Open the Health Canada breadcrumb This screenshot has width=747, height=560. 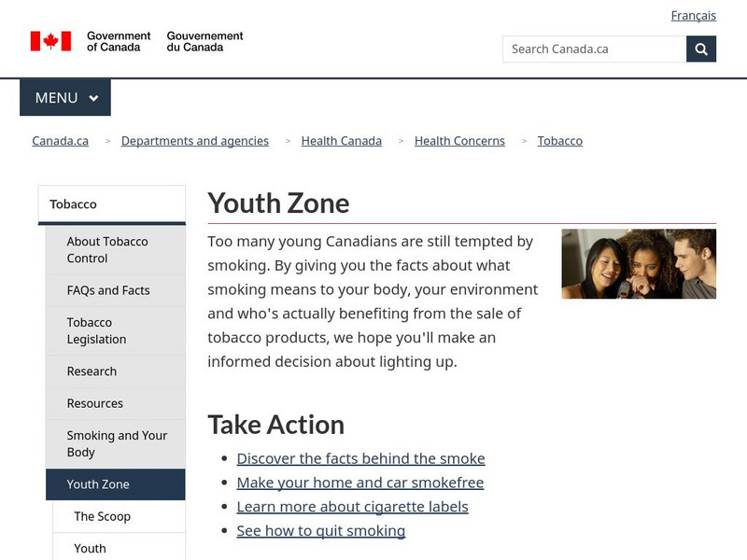(341, 141)
